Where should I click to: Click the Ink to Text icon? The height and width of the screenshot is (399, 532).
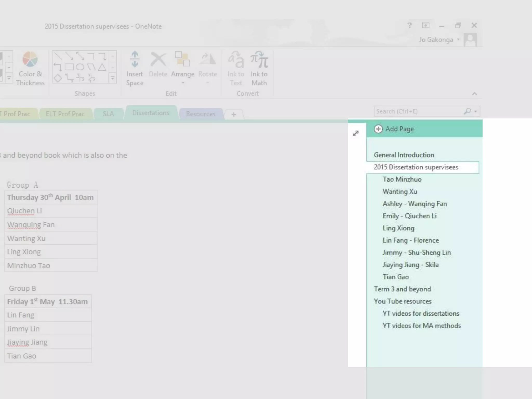click(x=236, y=60)
